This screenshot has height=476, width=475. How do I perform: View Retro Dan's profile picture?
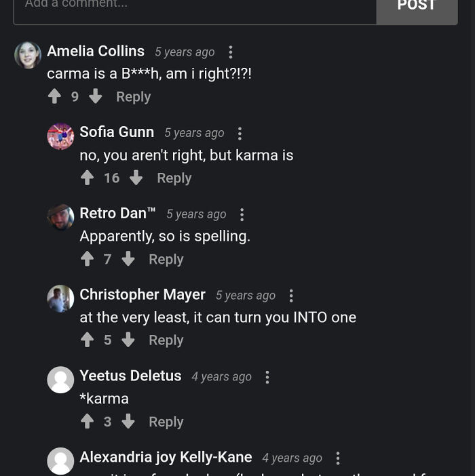click(x=60, y=217)
